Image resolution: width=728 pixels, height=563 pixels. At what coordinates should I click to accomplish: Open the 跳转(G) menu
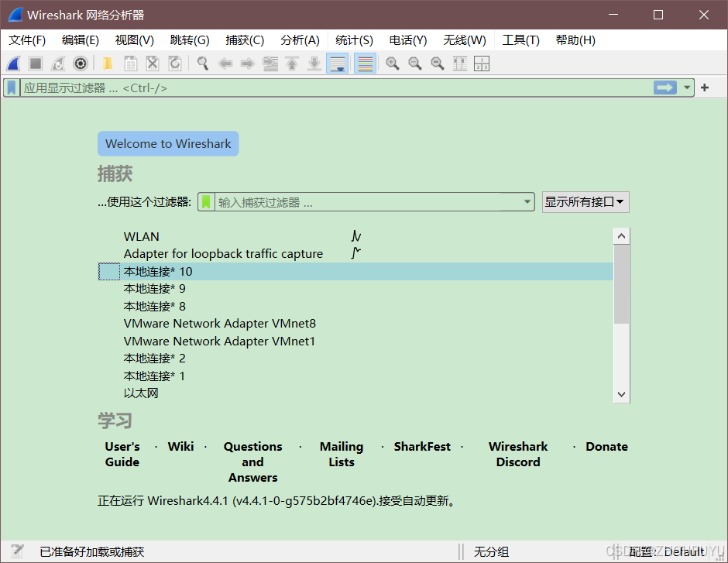pyautogui.click(x=190, y=40)
